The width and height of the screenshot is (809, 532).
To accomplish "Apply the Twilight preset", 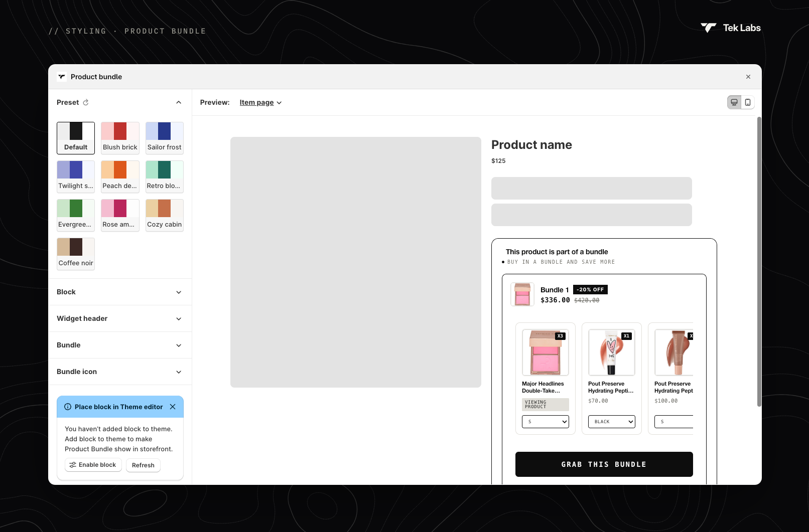I will click(x=76, y=176).
